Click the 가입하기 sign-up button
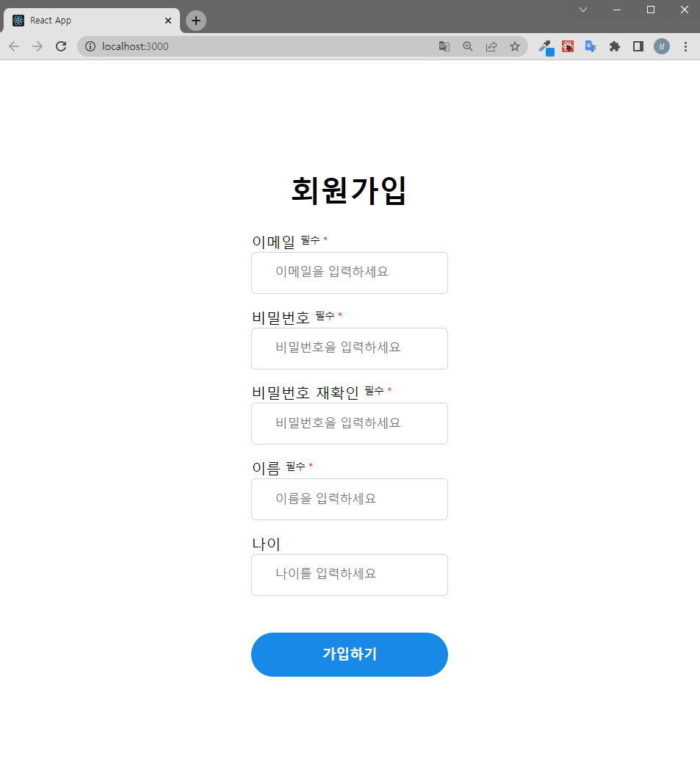This screenshot has width=700, height=759. point(350,655)
